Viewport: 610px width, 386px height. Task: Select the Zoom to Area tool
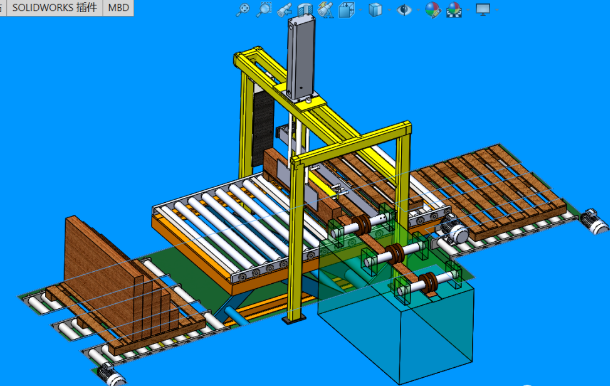coord(264,9)
